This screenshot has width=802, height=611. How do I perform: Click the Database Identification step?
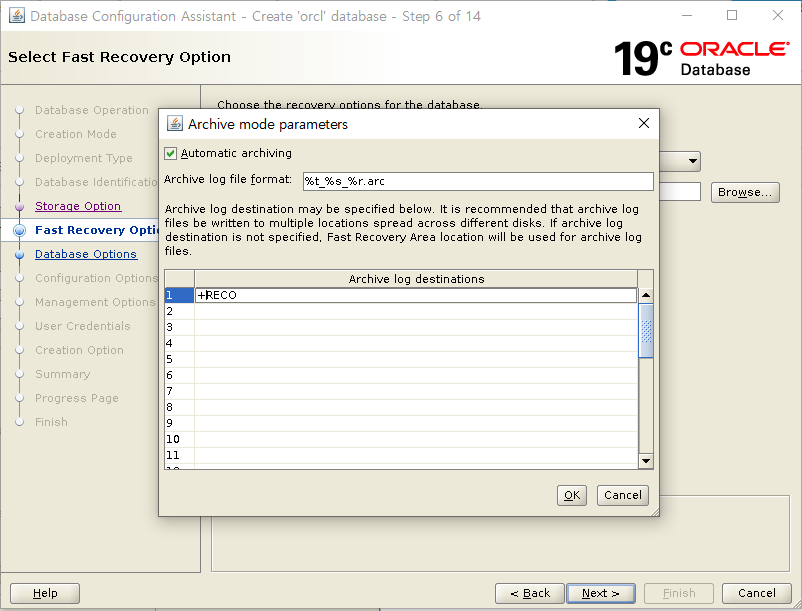96,182
